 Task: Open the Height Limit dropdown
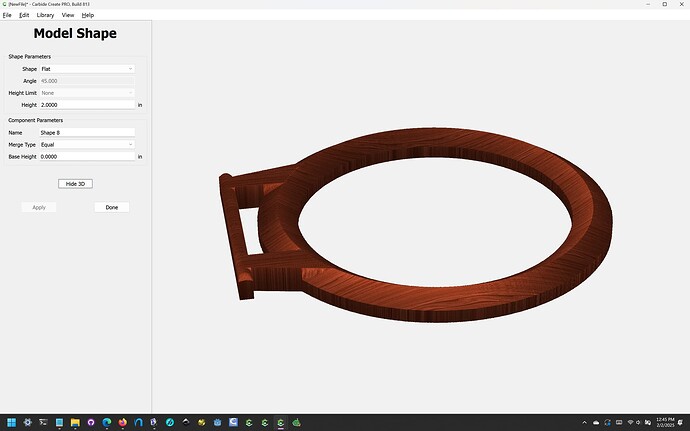[87, 93]
